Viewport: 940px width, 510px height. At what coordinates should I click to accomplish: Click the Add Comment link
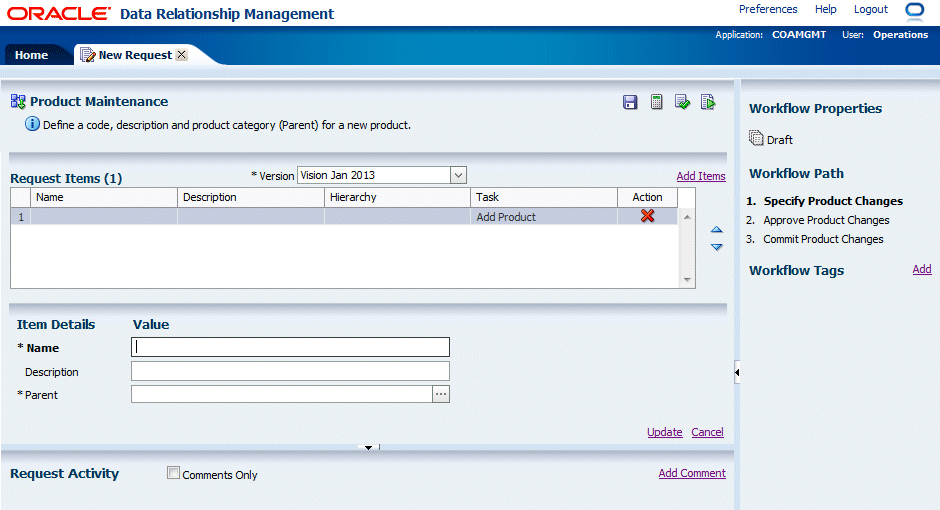coord(692,473)
